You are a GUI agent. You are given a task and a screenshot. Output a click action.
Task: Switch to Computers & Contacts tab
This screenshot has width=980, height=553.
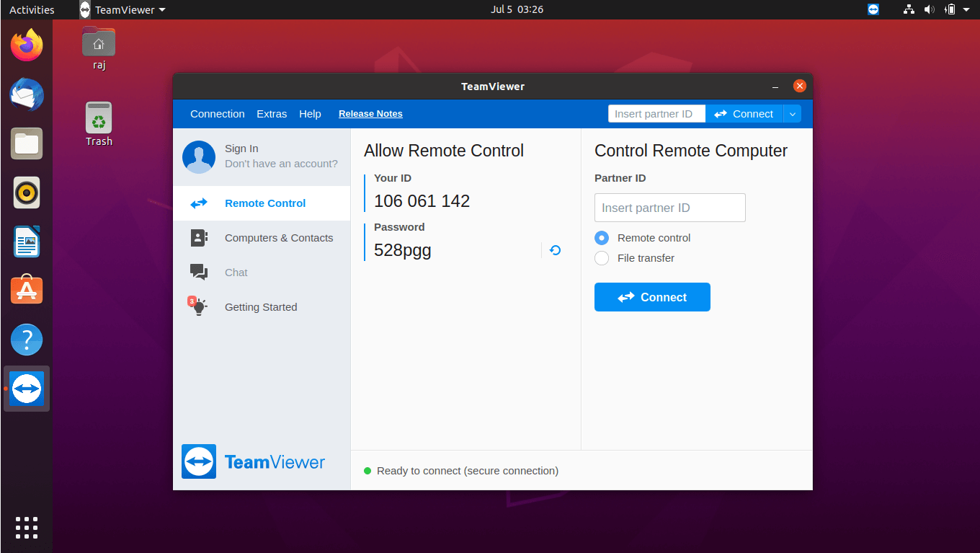point(262,238)
